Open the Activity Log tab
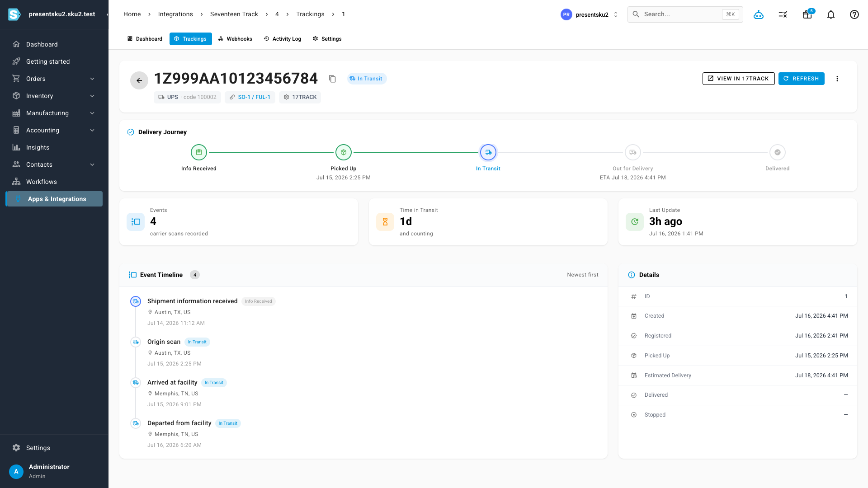 click(283, 39)
